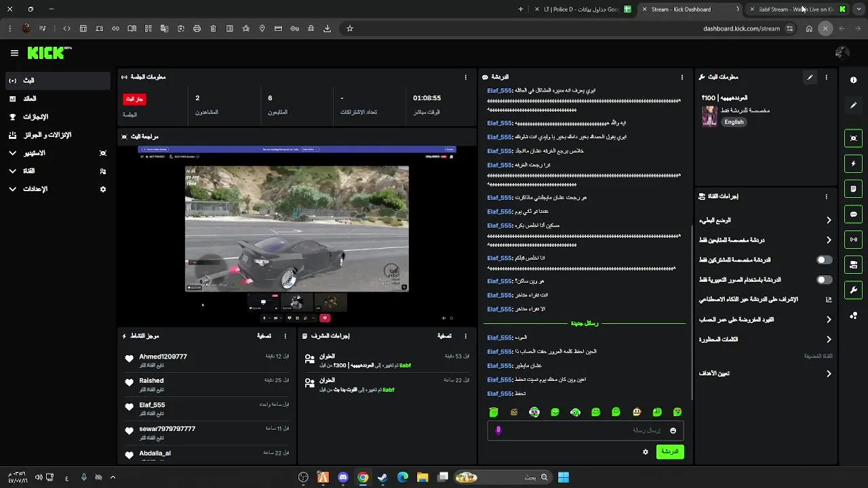Image resolution: width=868 pixels, height=488 pixels.
Task: Toggle the broadcast signal widget in the right rail
Action: (853, 239)
